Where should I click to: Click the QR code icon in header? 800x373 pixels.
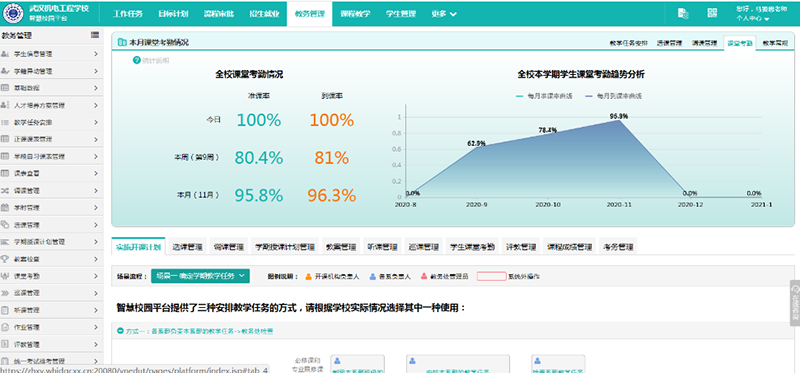pyautogui.click(x=712, y=14)
